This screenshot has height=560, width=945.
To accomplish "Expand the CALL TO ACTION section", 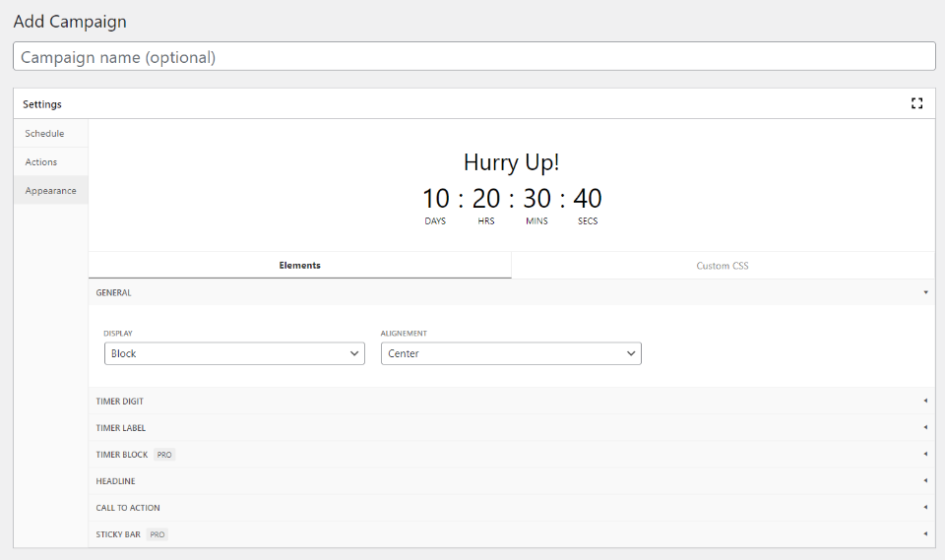I will coord(512,507).
